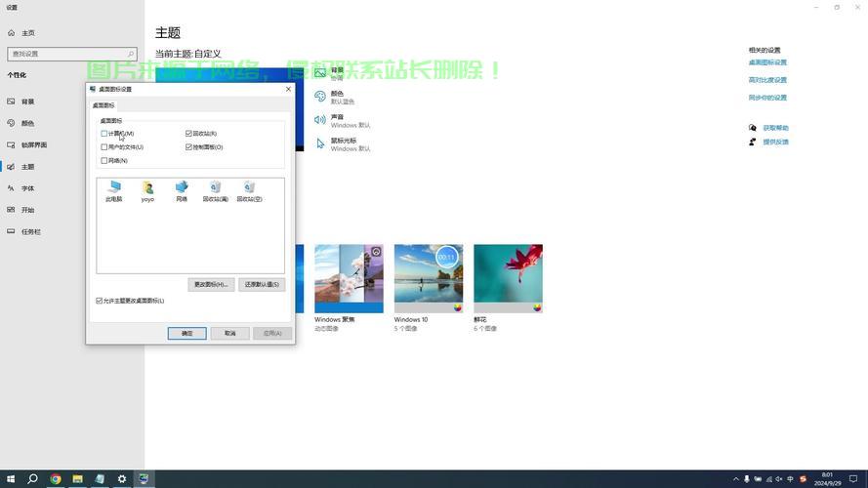The image size is (868, 488).
Task: Click the 查找设置 search box
Action: (72, 54)
